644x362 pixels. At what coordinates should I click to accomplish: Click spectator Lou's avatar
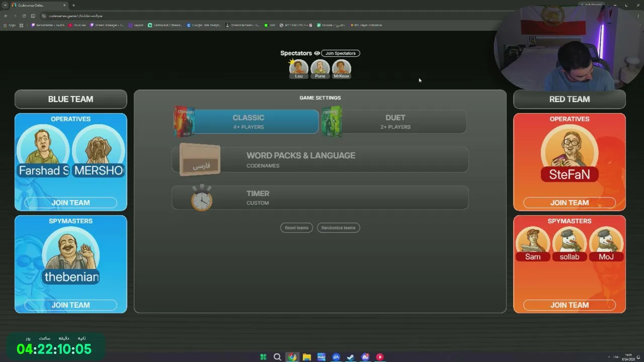pos(298,69)
